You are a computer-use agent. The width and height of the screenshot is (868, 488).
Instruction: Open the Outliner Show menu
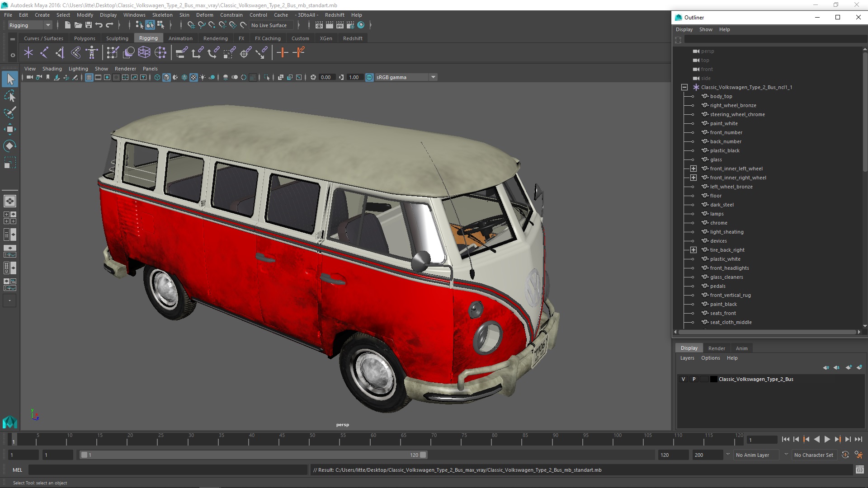(706, 29)
